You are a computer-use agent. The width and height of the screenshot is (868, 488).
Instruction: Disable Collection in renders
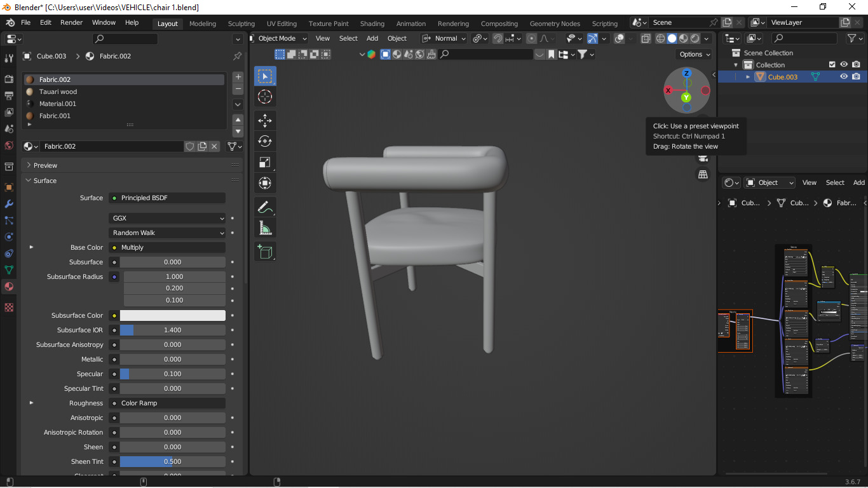tap(857, 65)
